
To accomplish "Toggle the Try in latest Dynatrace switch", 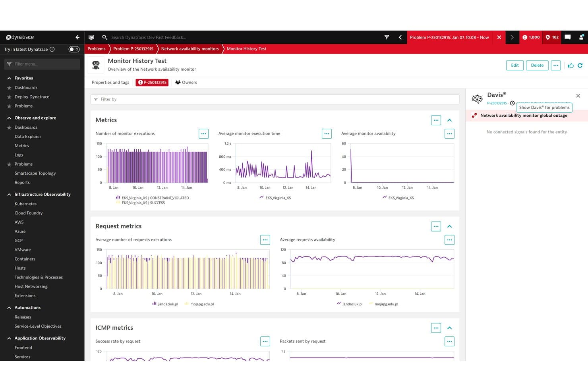I will (74, 49).
